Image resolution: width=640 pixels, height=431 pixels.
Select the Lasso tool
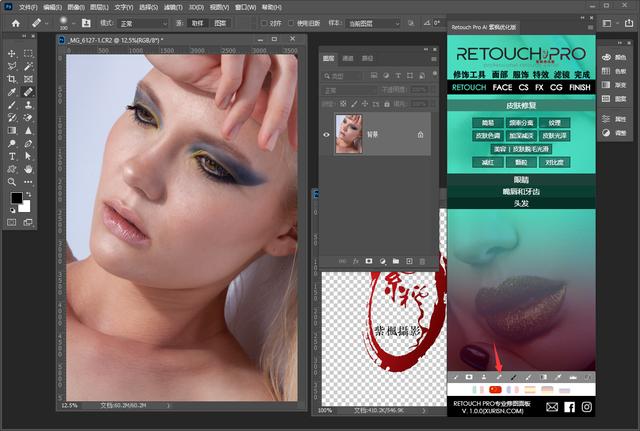pyautogui.click(x=11, y=66)
